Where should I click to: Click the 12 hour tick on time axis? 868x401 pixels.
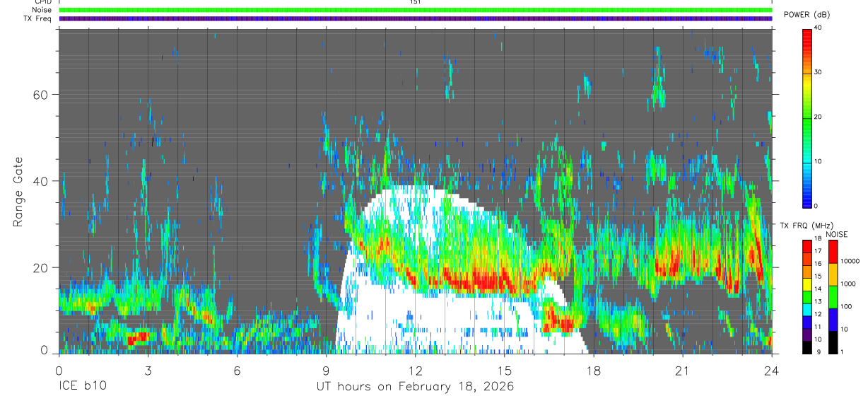coord(416,371)
